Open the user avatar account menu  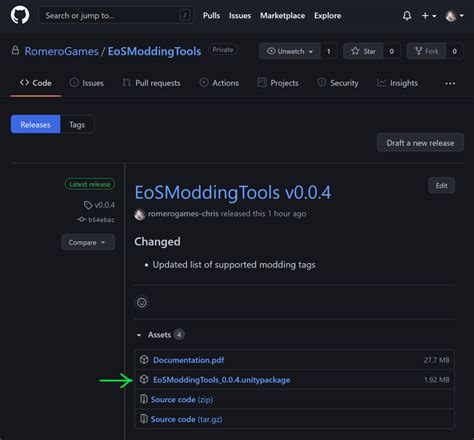[x=454, y=16]
